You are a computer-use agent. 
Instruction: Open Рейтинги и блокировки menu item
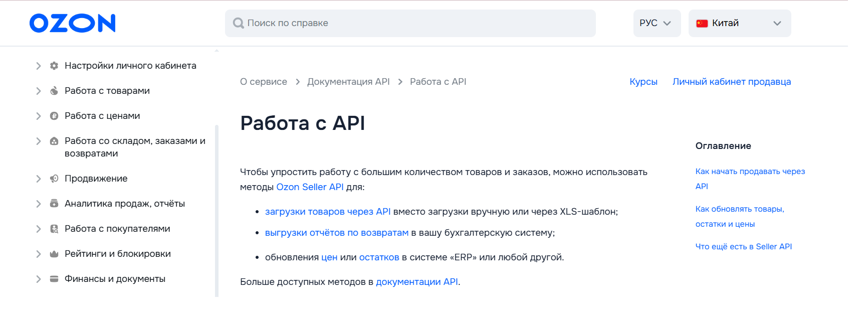click(x=118, y=254)
